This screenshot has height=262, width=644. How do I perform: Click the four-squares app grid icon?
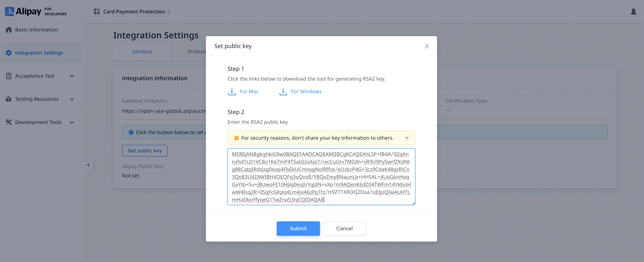96,12
